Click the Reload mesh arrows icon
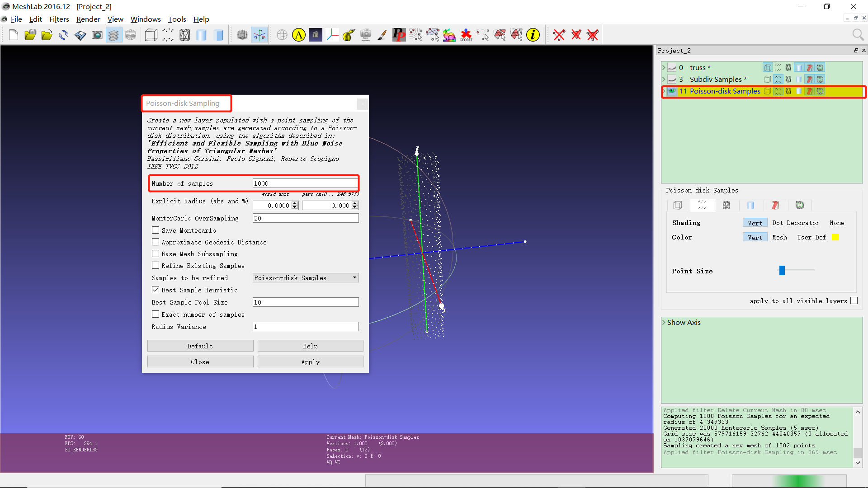The image size is (868, 488). [x=63, y=35]
